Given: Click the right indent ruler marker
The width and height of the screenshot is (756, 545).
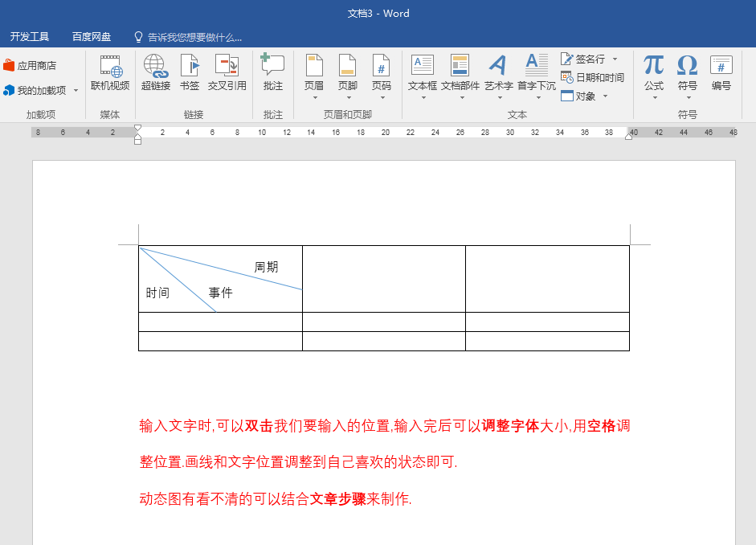Looking at the screenshot, I should tap(629, 137).
